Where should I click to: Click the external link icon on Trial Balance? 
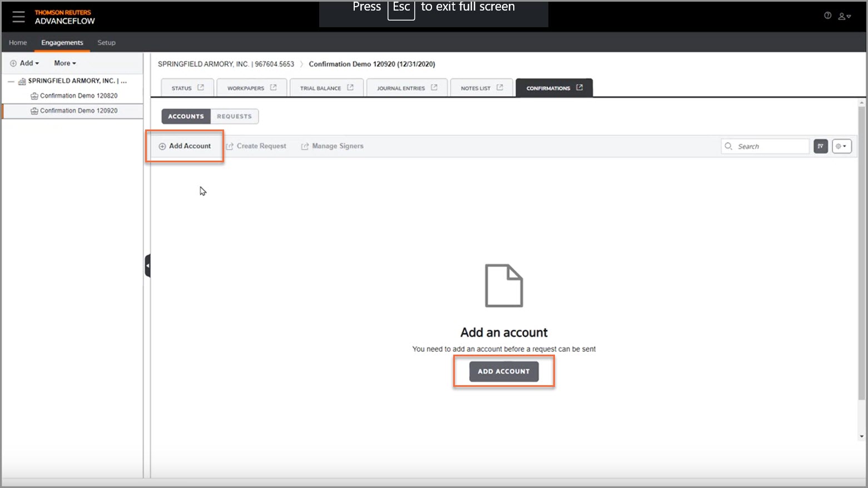coord(350,87)
